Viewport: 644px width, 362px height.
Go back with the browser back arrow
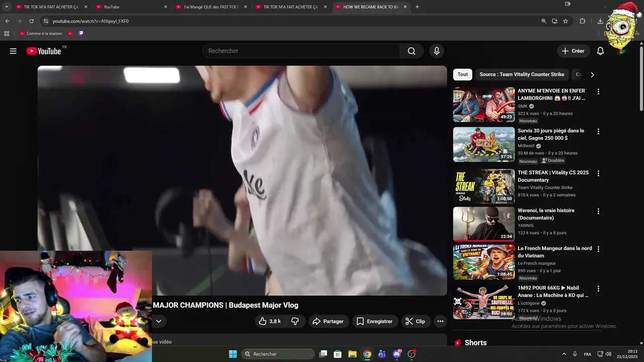tap(7, 21)
